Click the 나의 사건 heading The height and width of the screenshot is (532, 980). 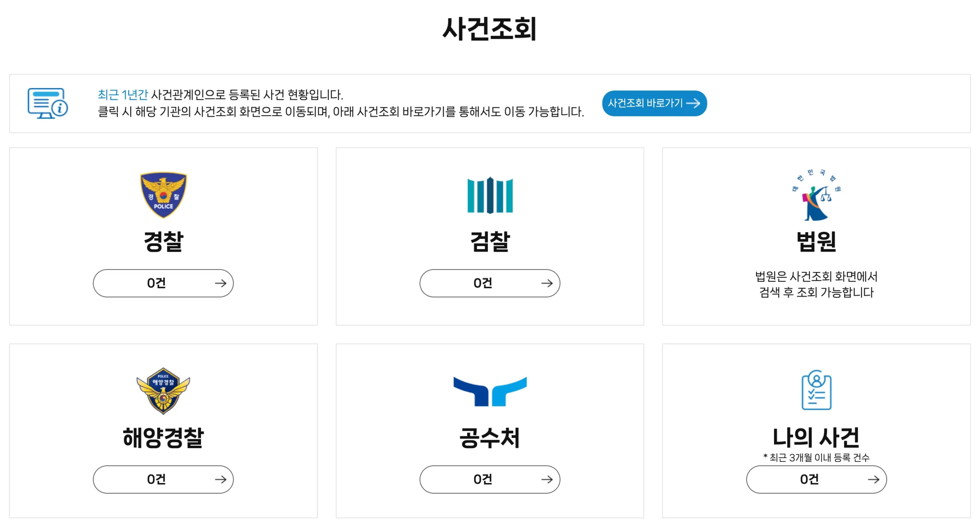click(x=816, y=437)
